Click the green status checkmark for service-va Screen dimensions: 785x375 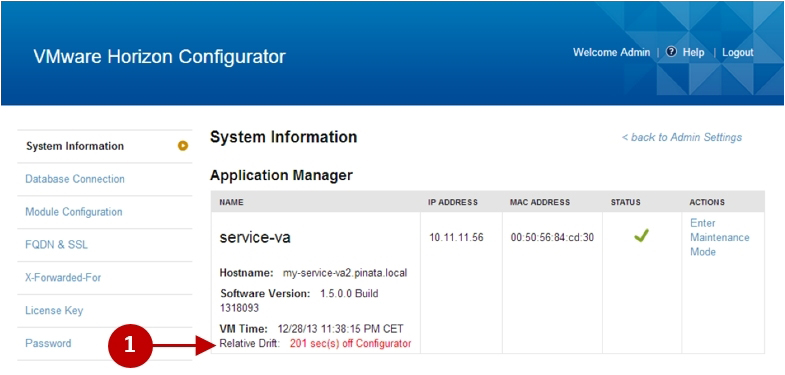point(641,235)
